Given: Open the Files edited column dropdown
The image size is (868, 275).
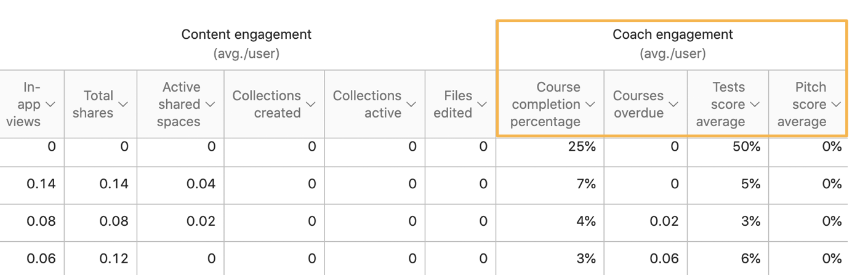Looking at the screenshot, I should (482, 105).
